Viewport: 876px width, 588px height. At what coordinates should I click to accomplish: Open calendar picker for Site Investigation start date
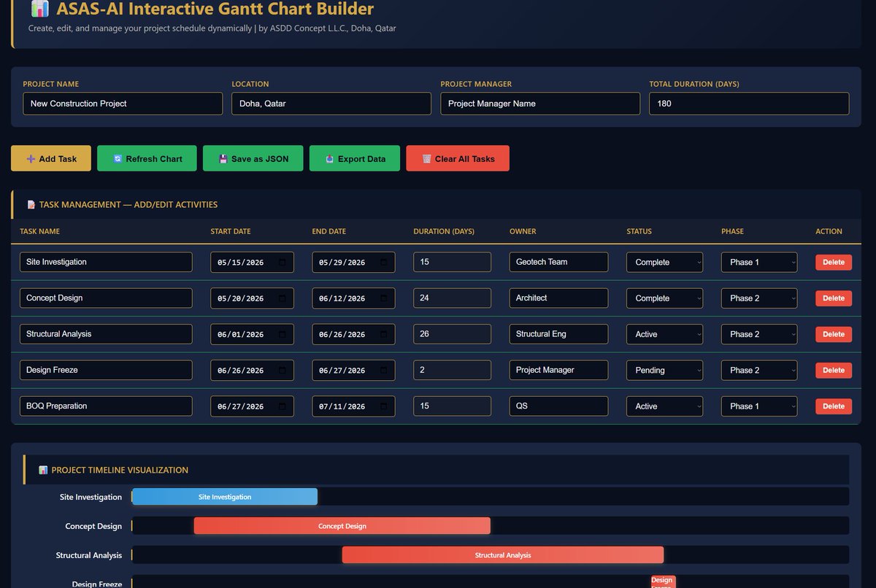[x=283, y=263]
